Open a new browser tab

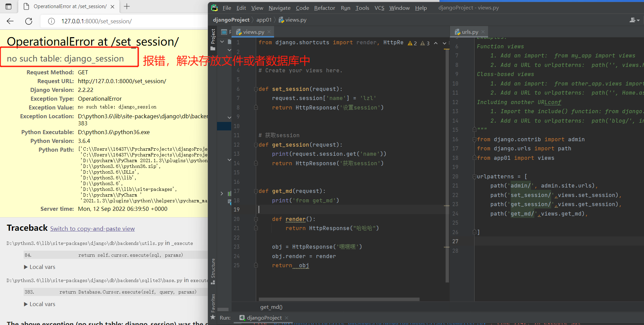click(127, 6)
